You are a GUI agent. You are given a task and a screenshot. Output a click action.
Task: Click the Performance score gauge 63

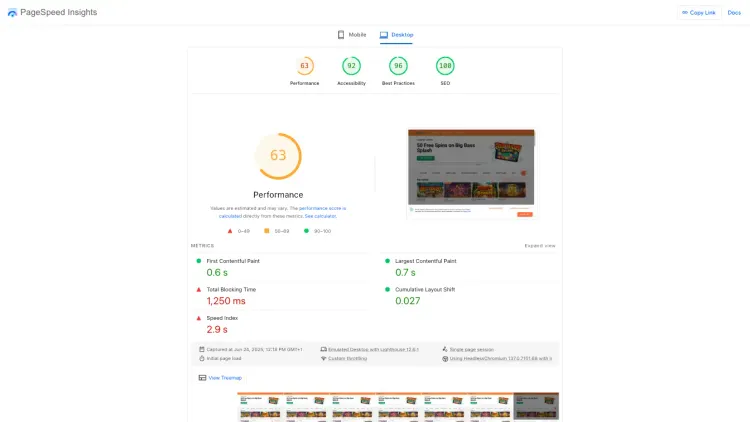click(x=305, y=66)
